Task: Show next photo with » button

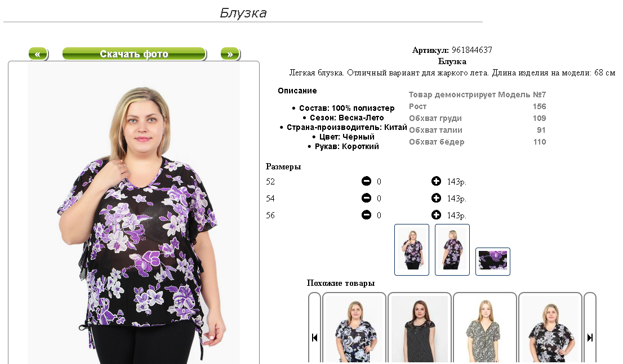Action: coord(230,54)
